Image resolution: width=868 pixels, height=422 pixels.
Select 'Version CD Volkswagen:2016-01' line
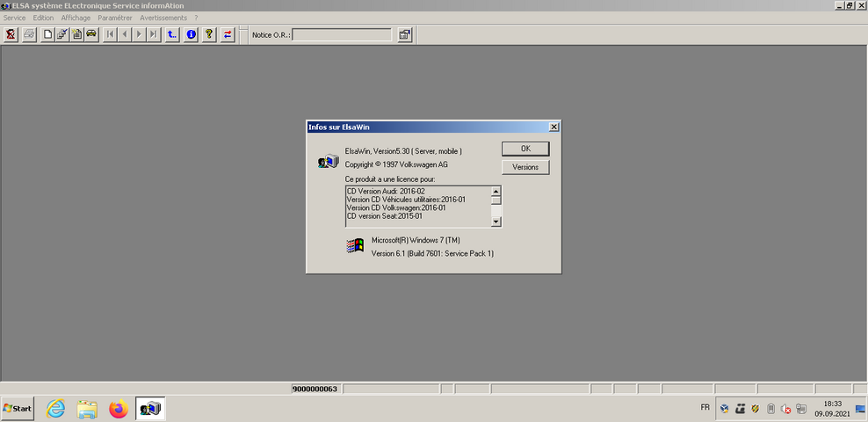[x=396, y=207]
